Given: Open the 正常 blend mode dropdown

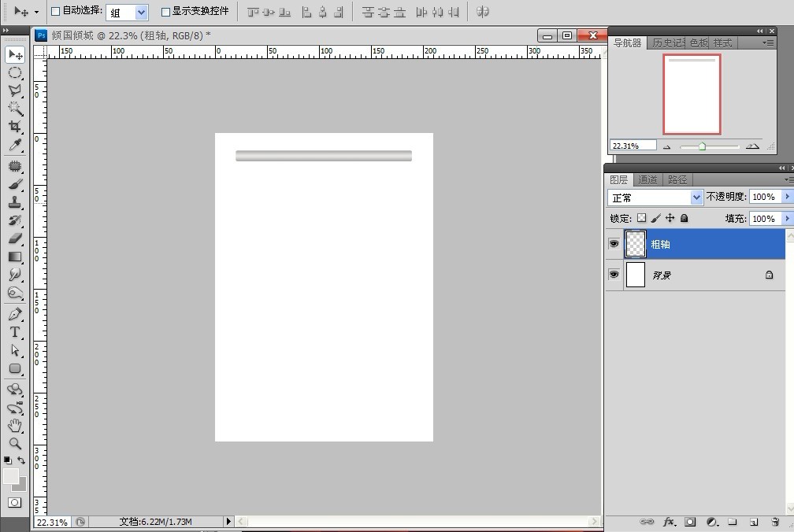Looking at the screenshot, I should (x=655, y=198).
